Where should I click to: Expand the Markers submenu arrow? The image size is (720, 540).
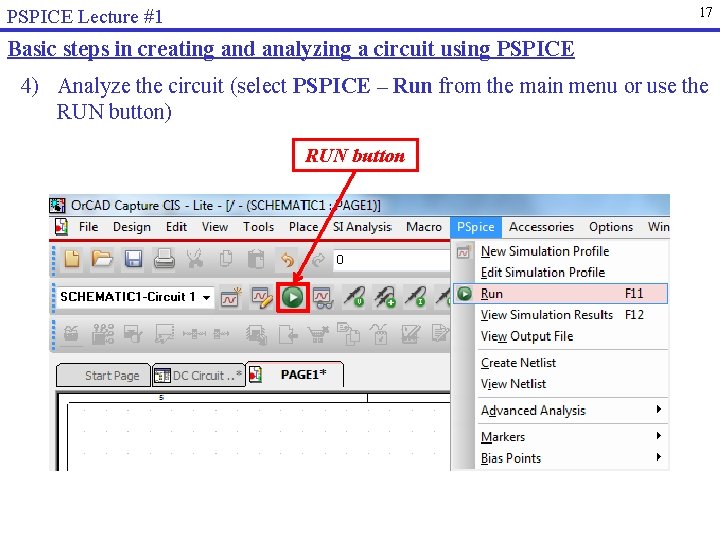[659, 435]
